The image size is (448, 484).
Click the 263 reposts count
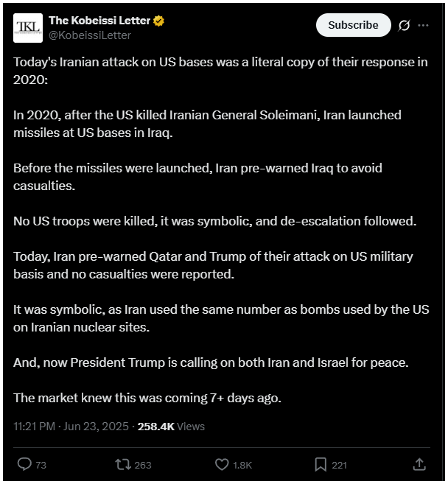[143, 465]
